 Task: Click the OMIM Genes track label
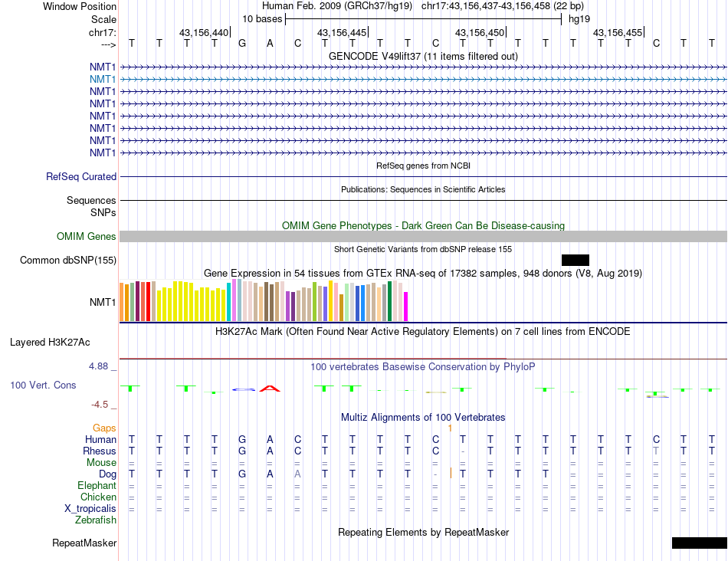point(87,236)
